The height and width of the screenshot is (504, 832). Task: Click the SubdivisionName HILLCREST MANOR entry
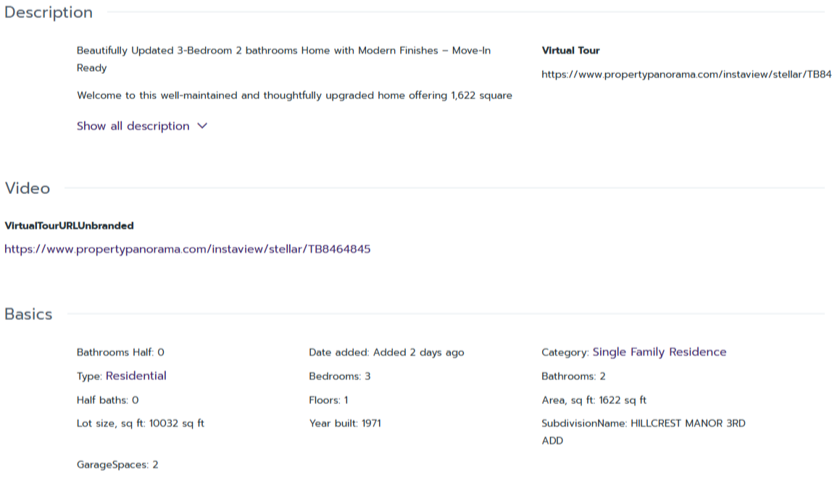tap(643, 424)
